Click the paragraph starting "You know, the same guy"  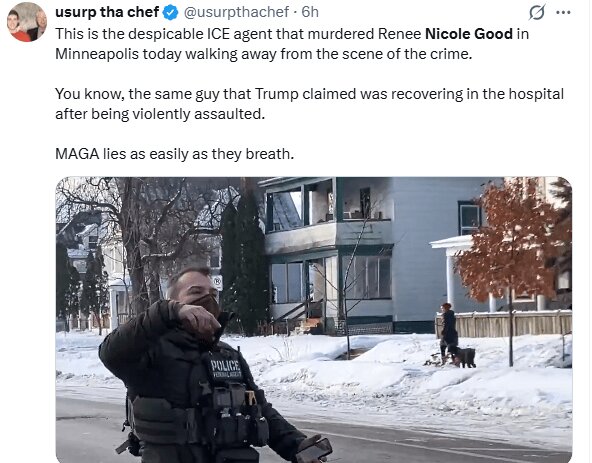(309, 104)
